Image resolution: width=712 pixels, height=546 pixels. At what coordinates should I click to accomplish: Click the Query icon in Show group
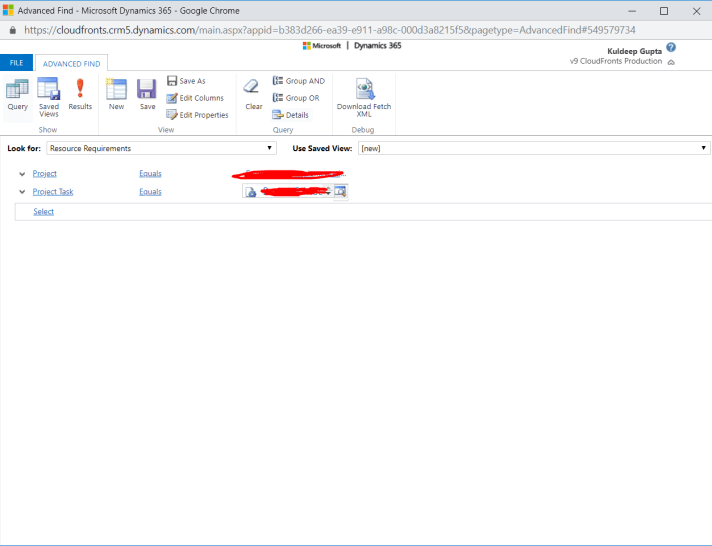coord(17,93)
